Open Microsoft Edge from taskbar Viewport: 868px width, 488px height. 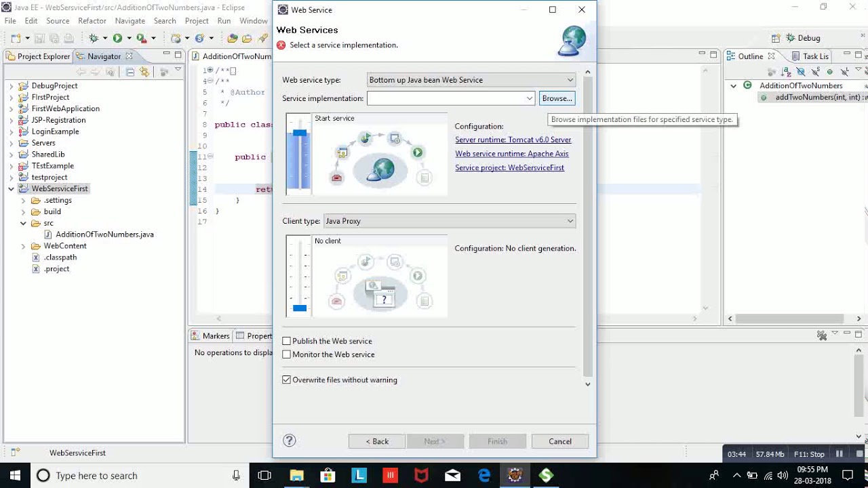coord(484,476)
